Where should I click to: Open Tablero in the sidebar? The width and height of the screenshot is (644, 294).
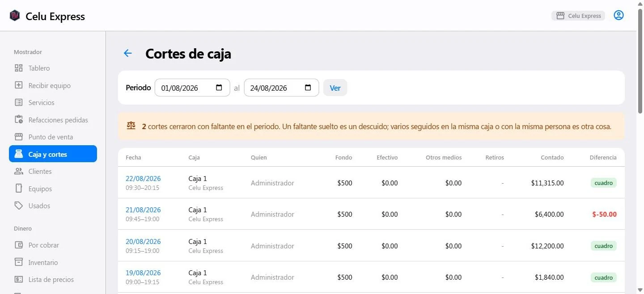[x=53, y=68]
